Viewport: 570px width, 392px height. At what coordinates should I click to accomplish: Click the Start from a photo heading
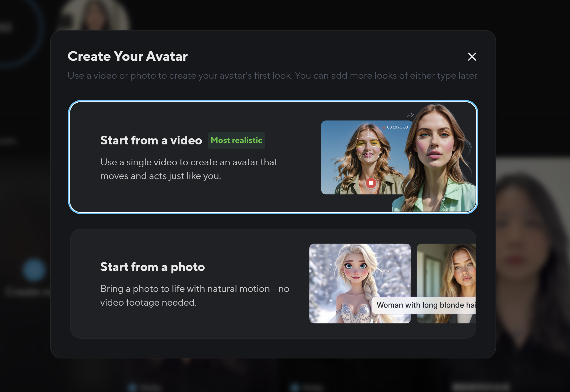[x=153, y=267]
